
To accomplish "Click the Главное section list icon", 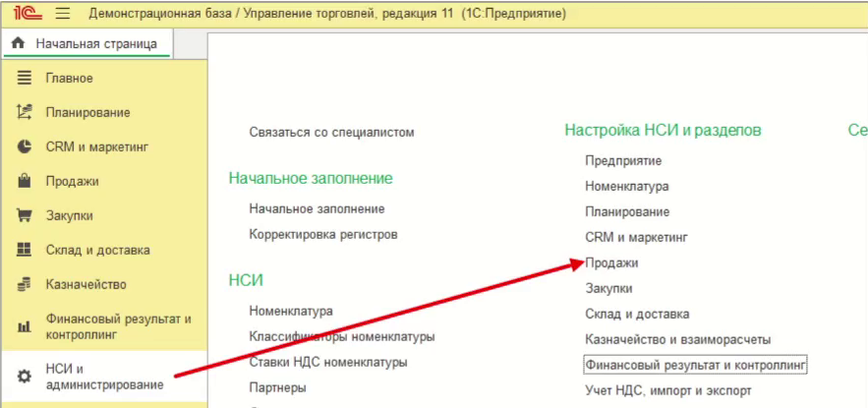I will point(24,78).
